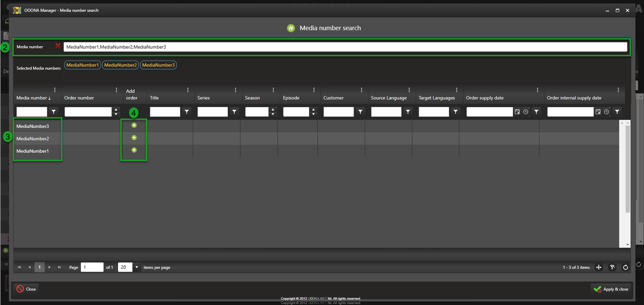Clear the Media number field with red X

tap(58, 46)
